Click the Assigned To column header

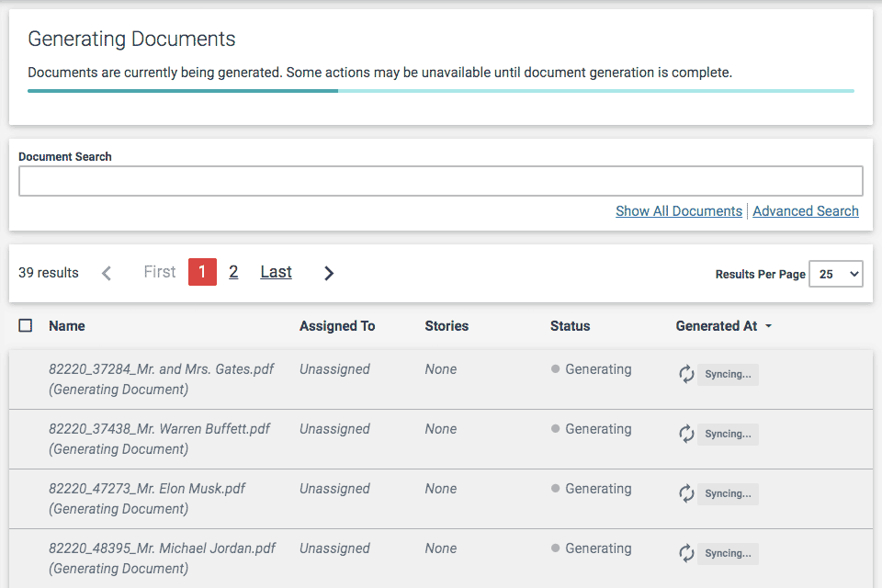click(337, 326)
